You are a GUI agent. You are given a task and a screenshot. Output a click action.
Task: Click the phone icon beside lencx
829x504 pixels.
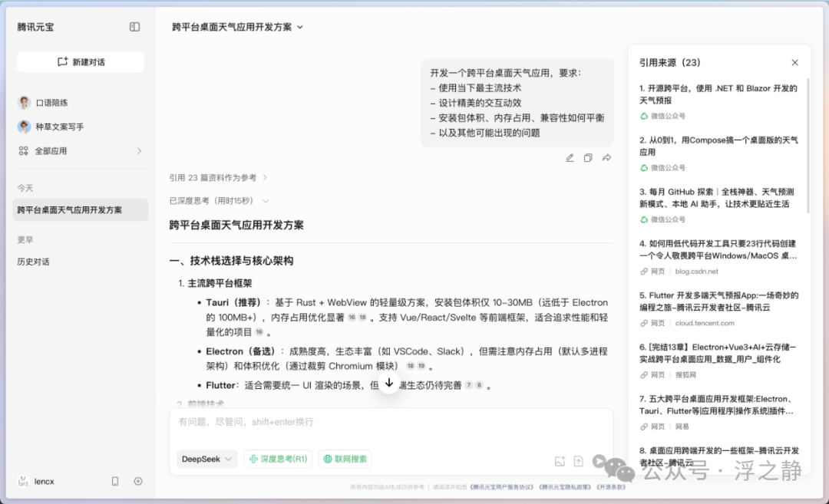[114, 481]
